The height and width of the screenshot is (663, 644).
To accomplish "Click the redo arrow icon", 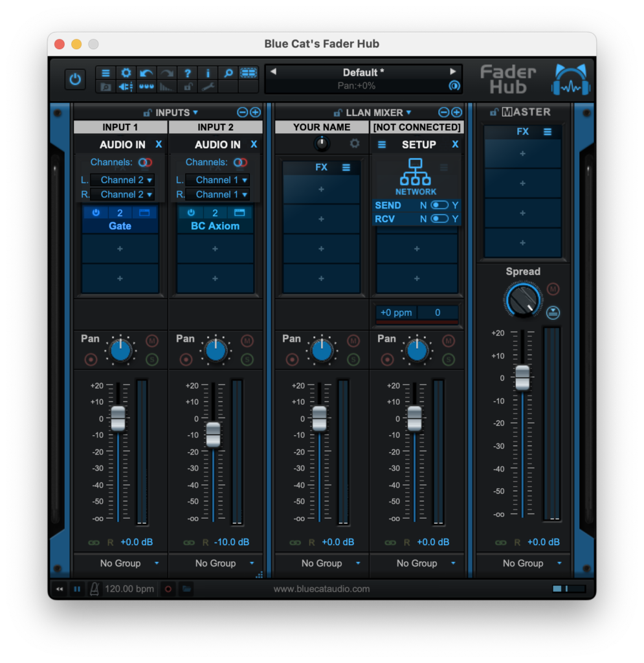I will [166, 73].
